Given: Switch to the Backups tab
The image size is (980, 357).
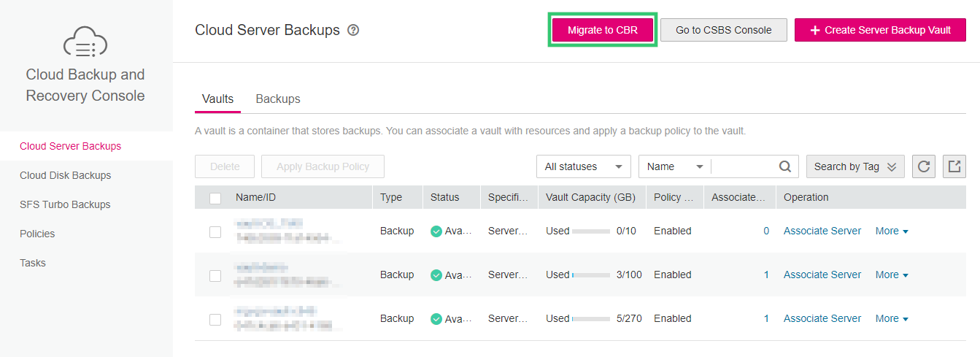Looking at the screenshot, I should 277,99.
